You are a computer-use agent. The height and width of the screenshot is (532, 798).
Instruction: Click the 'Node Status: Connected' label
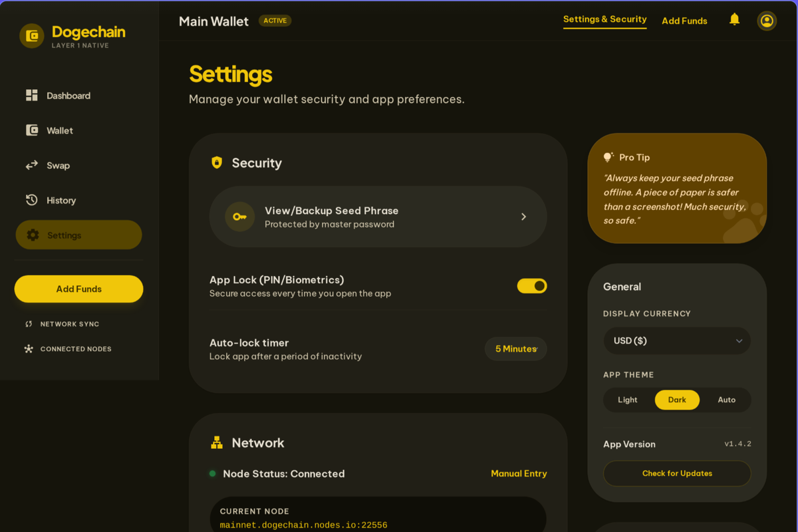[x=284, y=473]
